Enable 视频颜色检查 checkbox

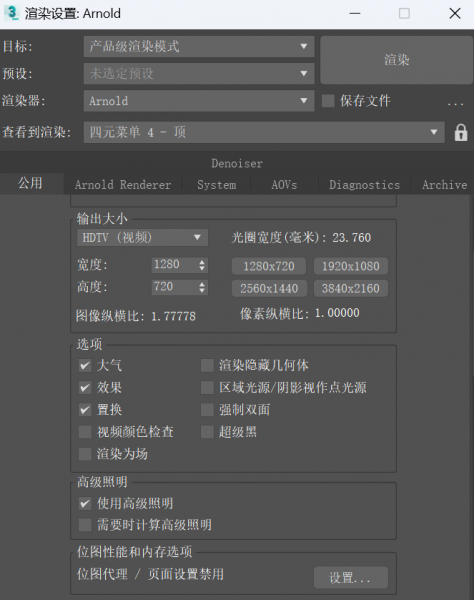(x=85, y=432)
